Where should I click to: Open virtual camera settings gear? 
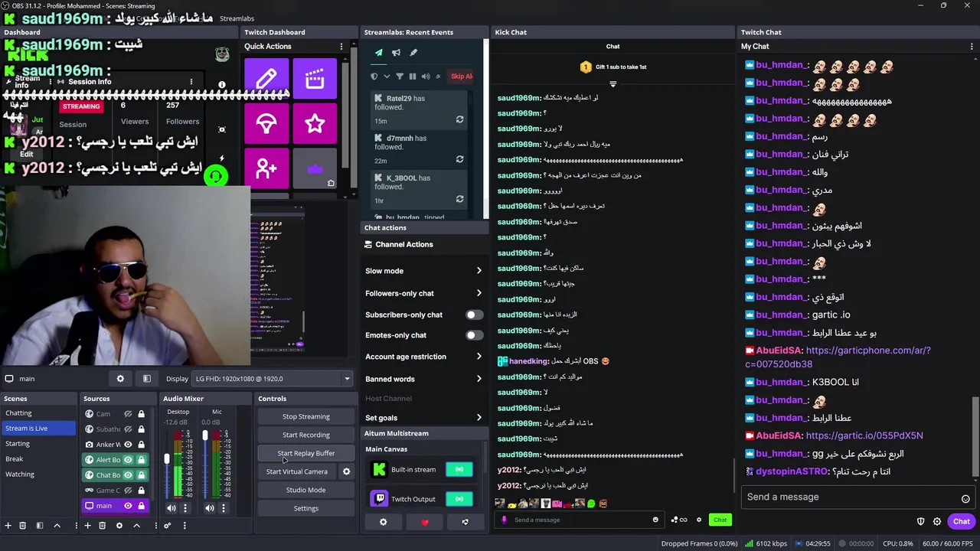346,471
